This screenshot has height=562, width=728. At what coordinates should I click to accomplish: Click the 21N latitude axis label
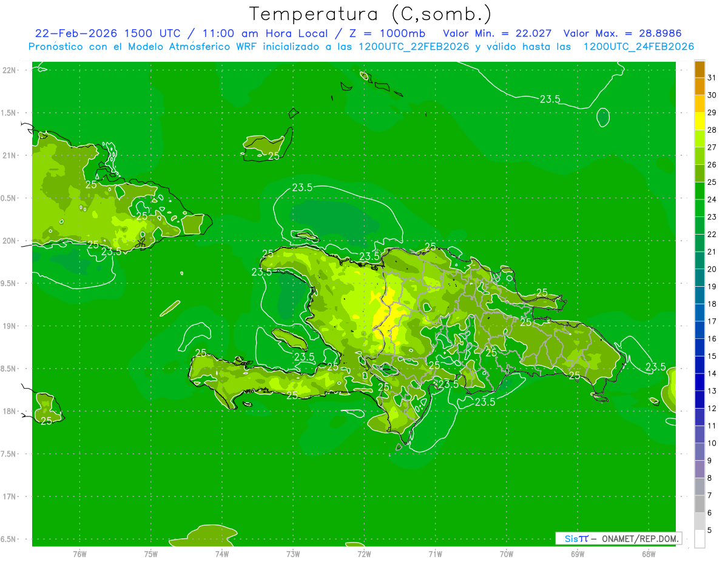click(x=9, y=155)
